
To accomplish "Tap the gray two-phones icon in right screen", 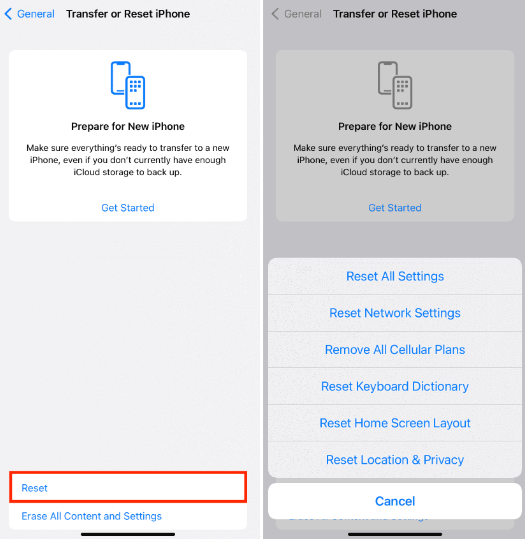I will coord(395,85).
